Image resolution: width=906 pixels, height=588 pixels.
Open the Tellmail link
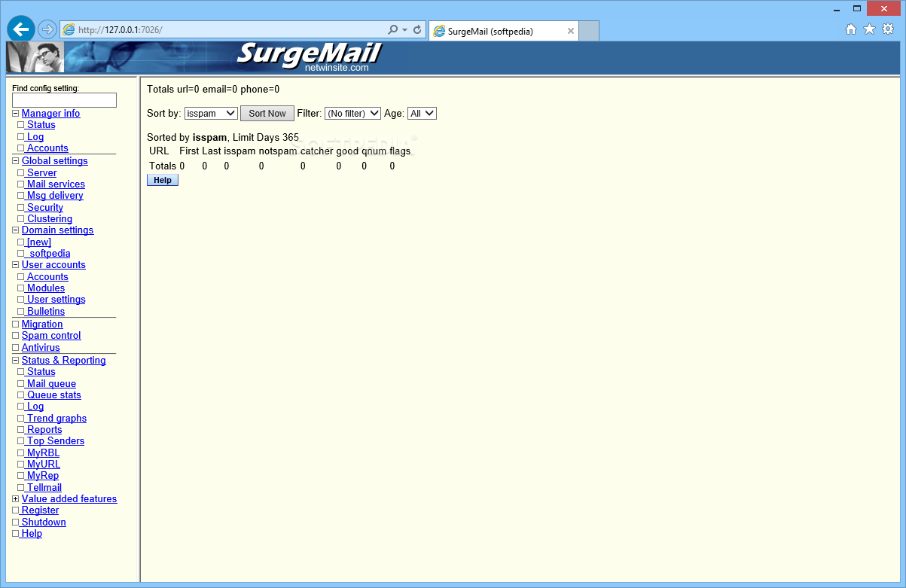point(43,488)
